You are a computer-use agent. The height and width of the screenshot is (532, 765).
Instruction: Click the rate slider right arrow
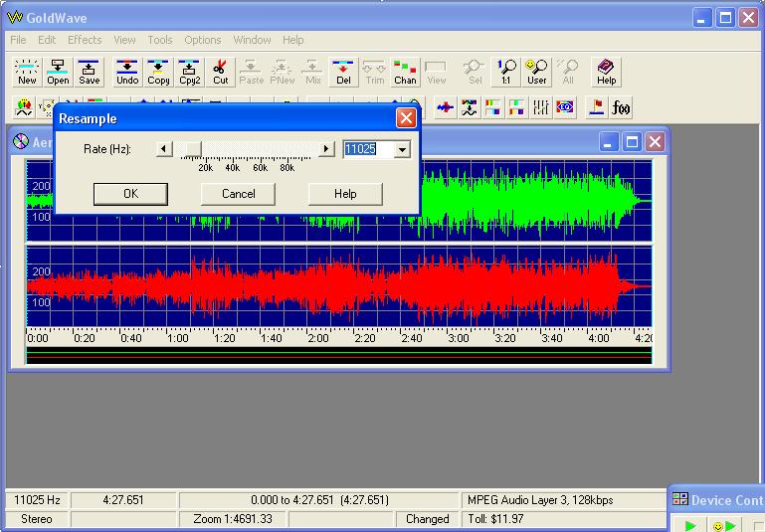pyautogui.click(x=325, y=149)
